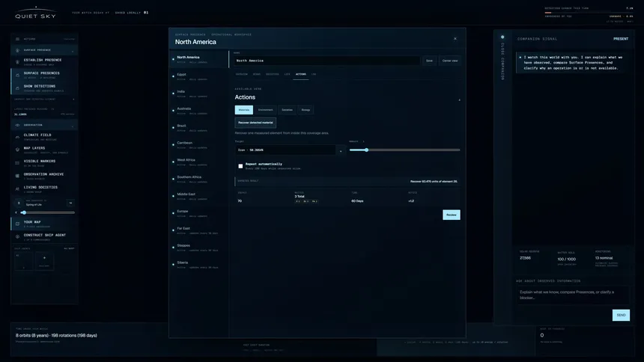The height and width of the screenshot is (362, 644).
Task: Click the first ship agent slot card
Action: click(23, 261)
